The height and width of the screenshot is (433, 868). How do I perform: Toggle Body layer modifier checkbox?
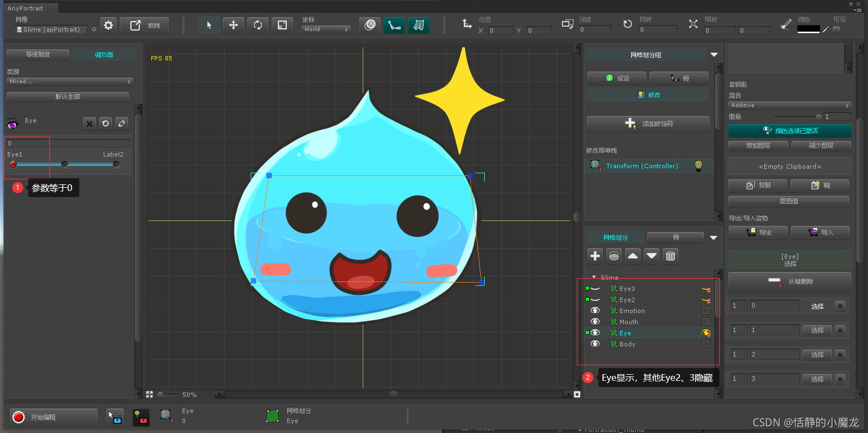pyautogui.click(x=706, y=344)
